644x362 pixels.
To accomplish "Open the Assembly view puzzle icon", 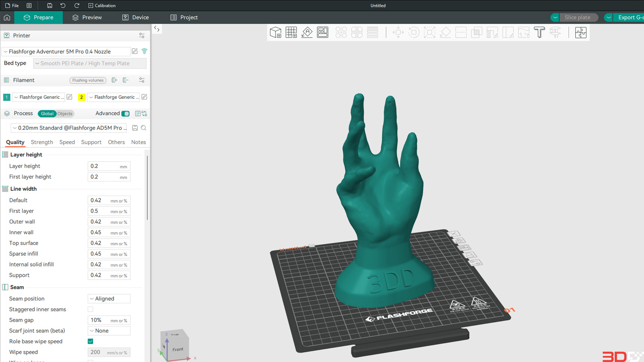I will click(581, 33).
